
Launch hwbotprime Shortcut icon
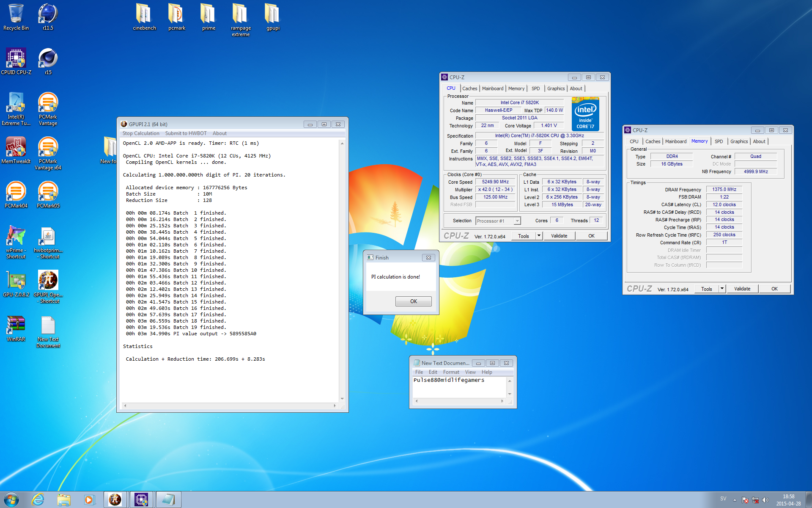(x=48, y=242)
